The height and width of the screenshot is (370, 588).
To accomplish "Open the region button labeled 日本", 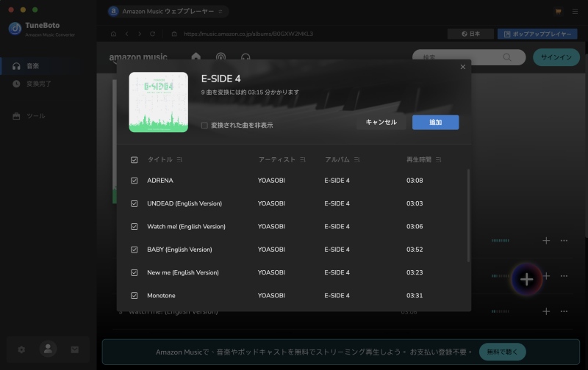I will [470, 34].
